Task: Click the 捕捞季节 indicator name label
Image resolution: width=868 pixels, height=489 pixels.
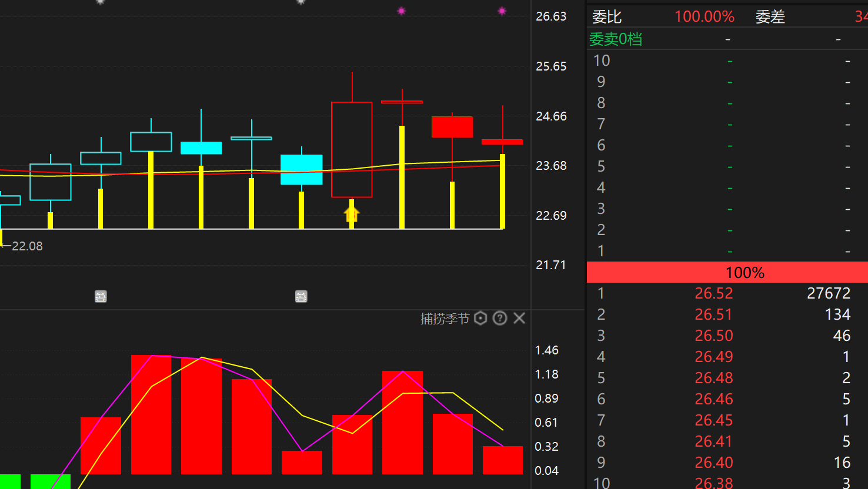Action: pos(445,319)
